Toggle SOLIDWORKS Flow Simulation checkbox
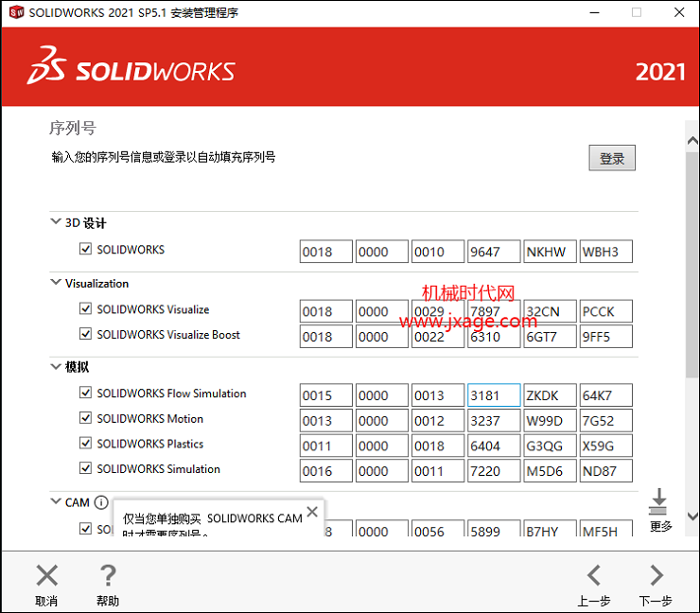 coord(85,393)
